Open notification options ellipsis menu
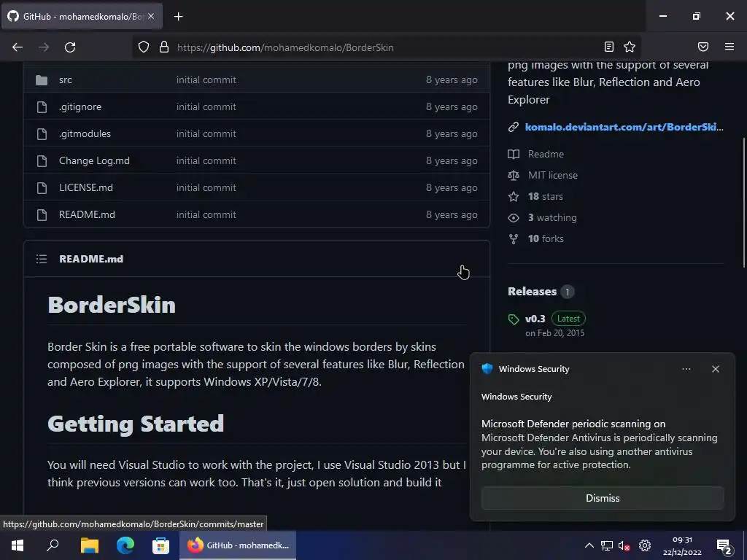The height and width of the screenshot is (560, 747). pyautogui.click(x=686, y=369)
